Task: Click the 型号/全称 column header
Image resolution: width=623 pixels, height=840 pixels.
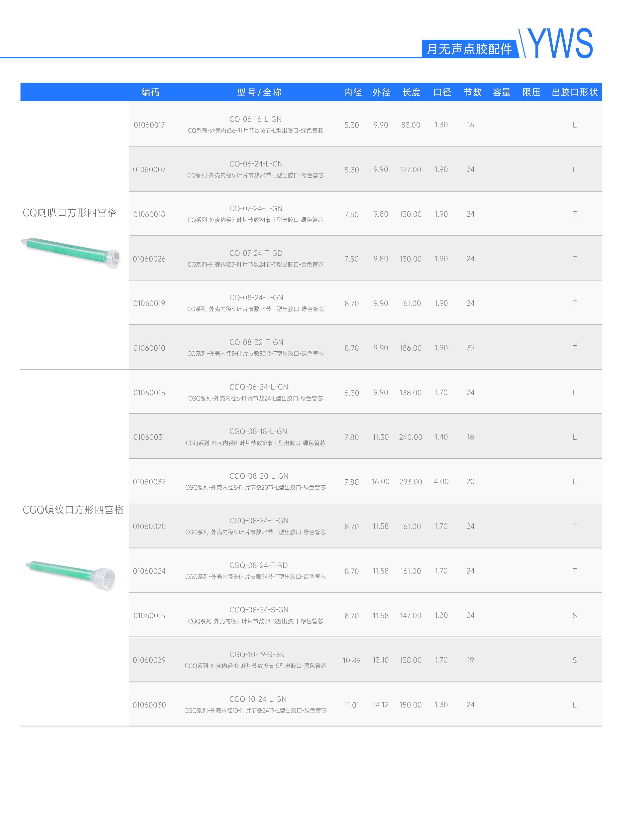Action: coord(259,92)
